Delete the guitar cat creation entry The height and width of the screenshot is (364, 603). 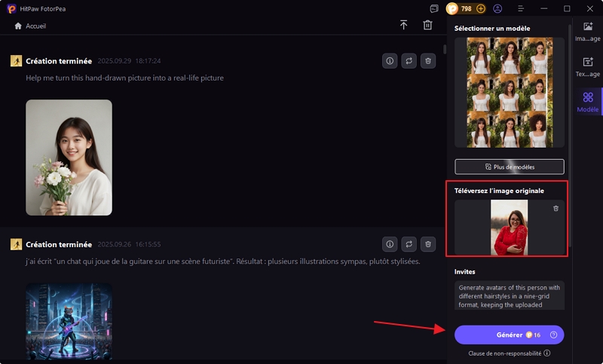(x=428, y=244)
